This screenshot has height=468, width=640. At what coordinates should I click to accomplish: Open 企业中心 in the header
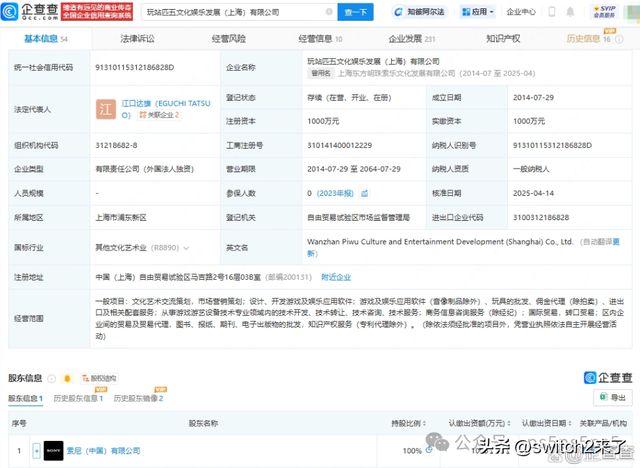tap(521, 12)
